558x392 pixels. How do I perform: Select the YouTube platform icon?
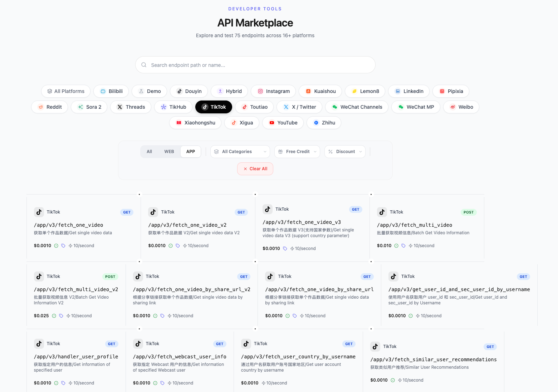coord(273,123)
